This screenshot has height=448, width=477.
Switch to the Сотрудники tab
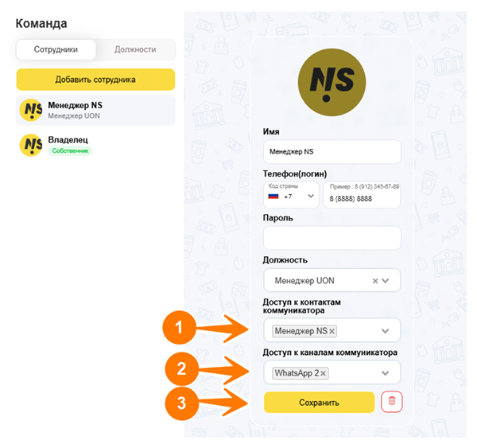point(56,49)
